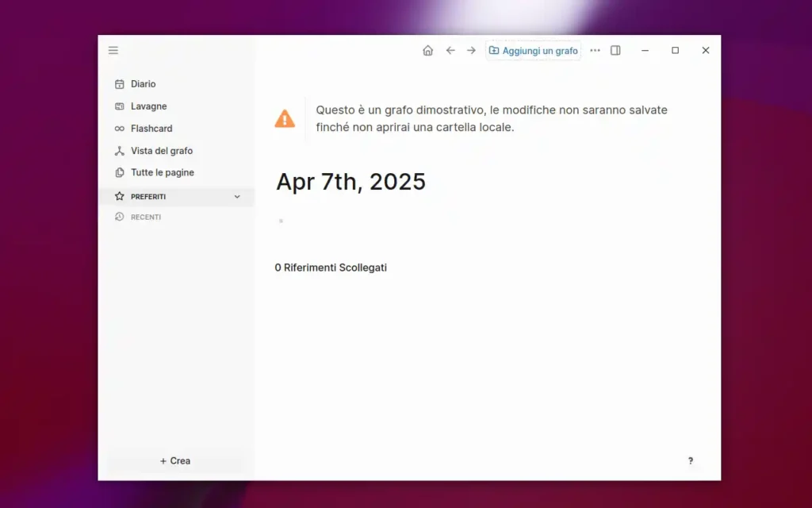
Task: Open Diario from the sidebar
Action: pyautogui.click(x=143, y=84)
